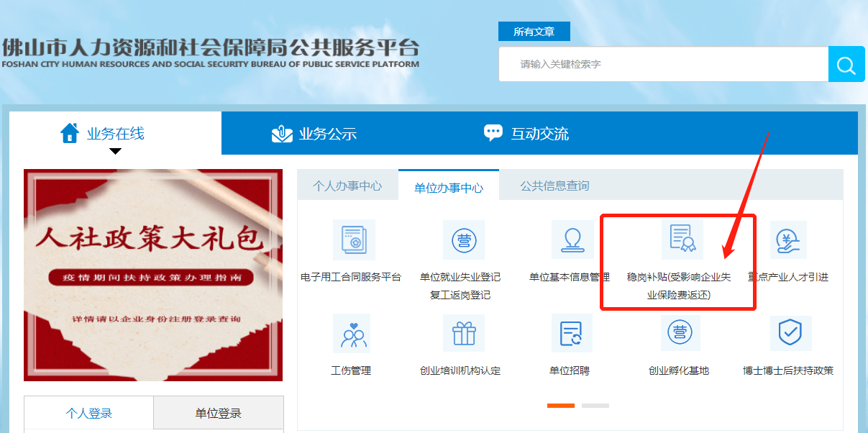This screenshot has width=868, height=433.
Task: Open the 重点产业人才引进 icon
Action: tap(788, 240)
